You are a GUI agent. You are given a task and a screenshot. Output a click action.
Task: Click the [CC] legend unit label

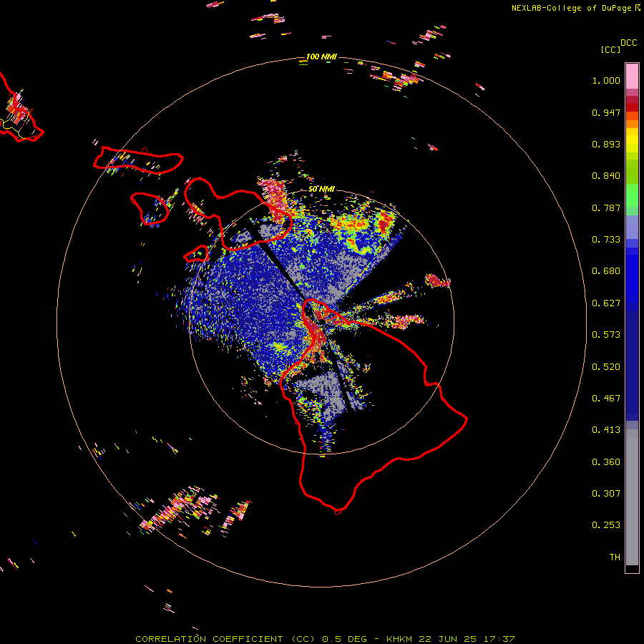pos(610,49)
